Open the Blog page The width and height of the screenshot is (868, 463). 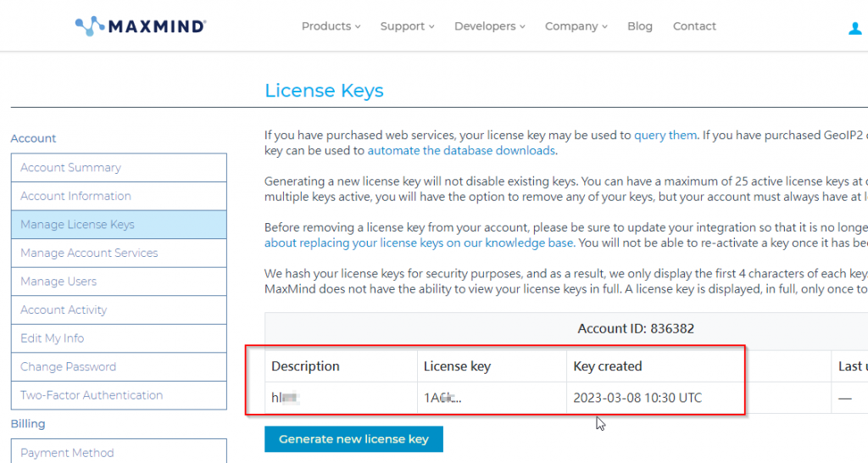tap(640, 26)
